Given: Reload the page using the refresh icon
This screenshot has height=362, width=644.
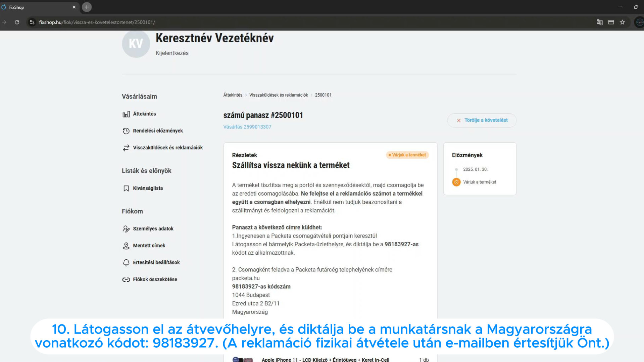Looking at the screenshot, I should (17, 22).
